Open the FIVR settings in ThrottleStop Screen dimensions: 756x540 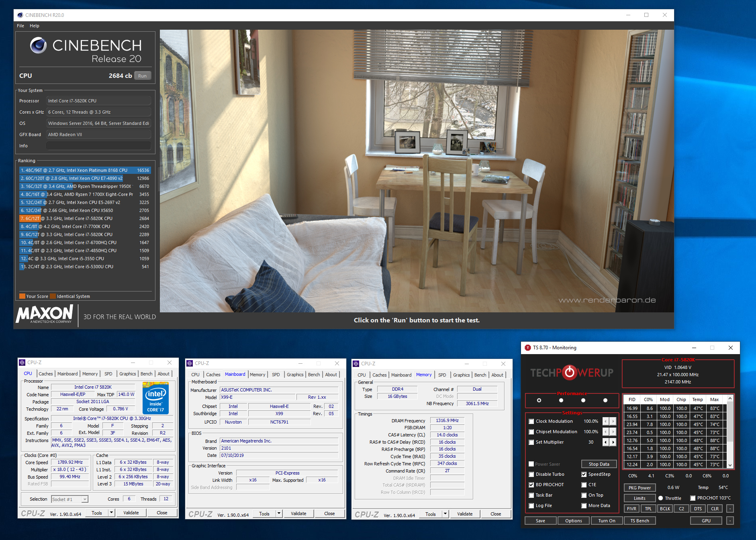[x=631, y=509]
